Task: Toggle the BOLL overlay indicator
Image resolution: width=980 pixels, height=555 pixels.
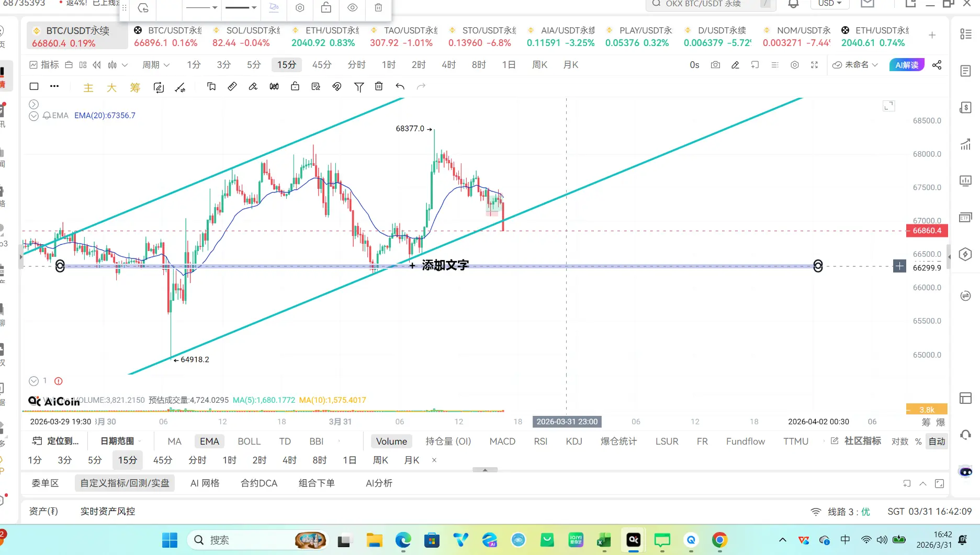Action: (x=249, y=441)
